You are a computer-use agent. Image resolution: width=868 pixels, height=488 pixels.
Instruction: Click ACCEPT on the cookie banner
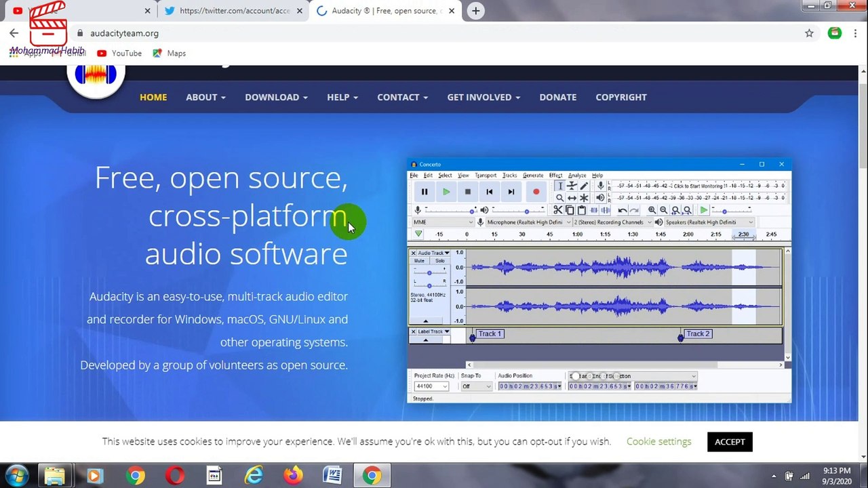(730, 442)
